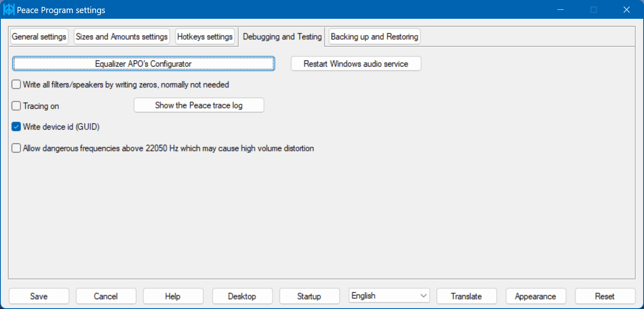Open Help for program settings
The image size is (644, 309).
[173, 296]
